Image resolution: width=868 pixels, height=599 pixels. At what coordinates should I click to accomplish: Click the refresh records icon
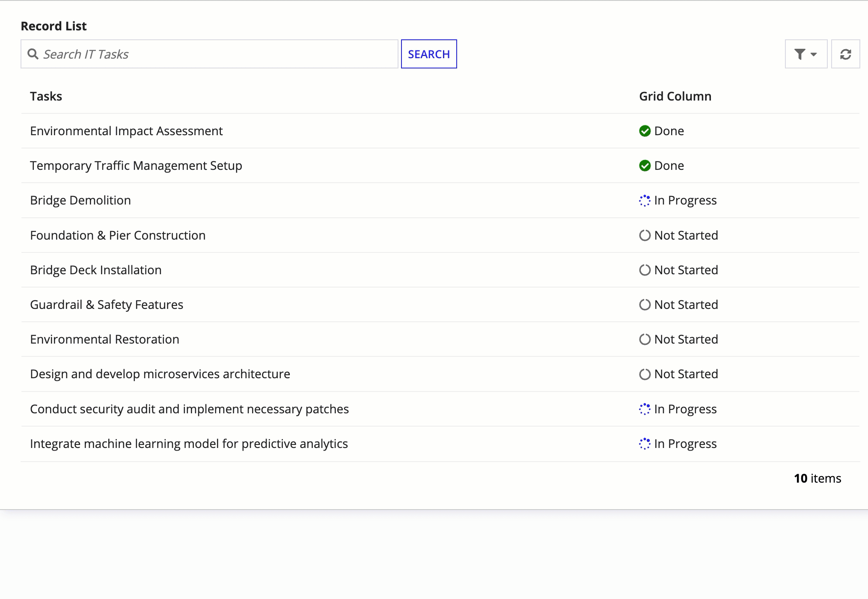[x=845, y=54]
